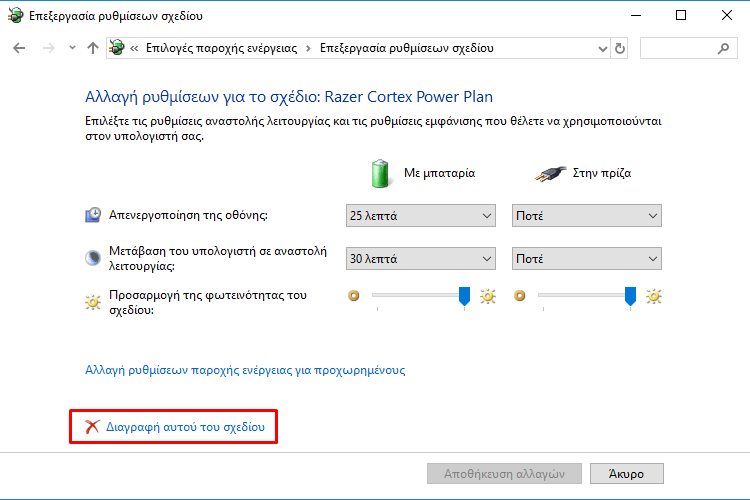This screenshot has width=750, height=500.
Task: Open plugged-in sleep dropdown showing Ποτέ
Action: [586, 259]
